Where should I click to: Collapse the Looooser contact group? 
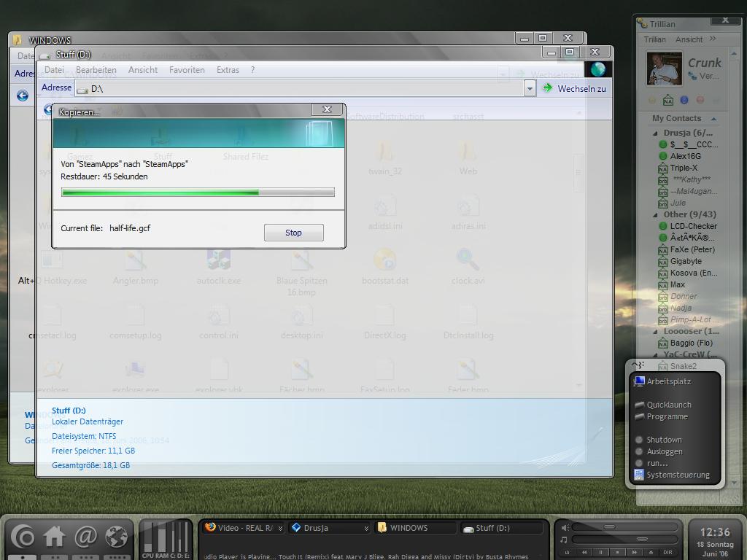coord(656,332)
